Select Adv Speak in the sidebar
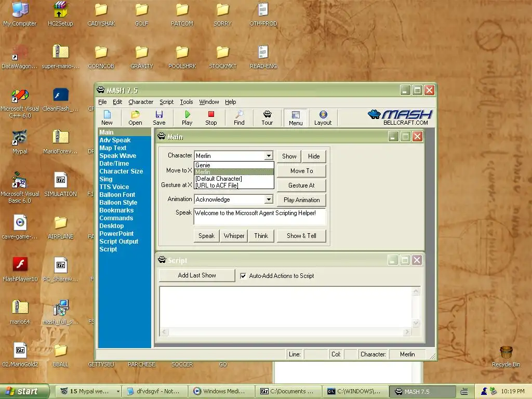 point(115,140)
